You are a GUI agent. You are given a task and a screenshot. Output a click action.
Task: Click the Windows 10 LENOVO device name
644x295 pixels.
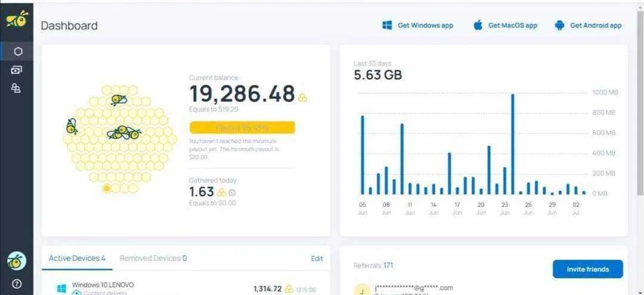pos(103,285)
